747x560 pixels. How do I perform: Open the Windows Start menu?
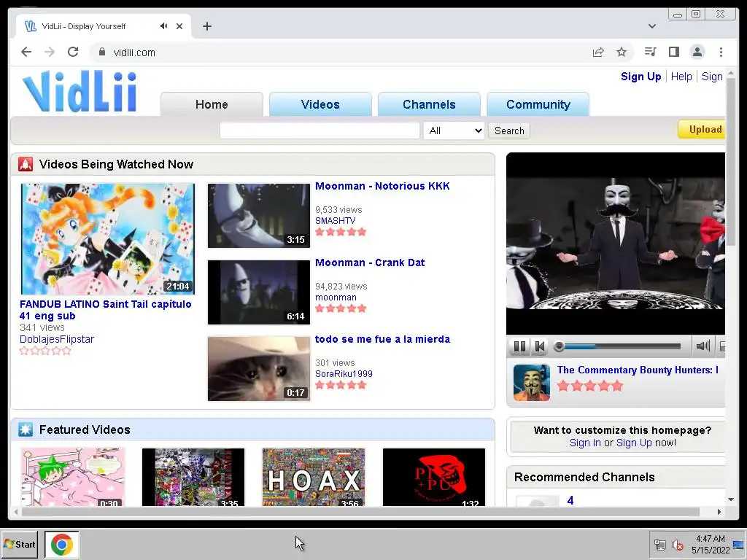tap(20, 544)
